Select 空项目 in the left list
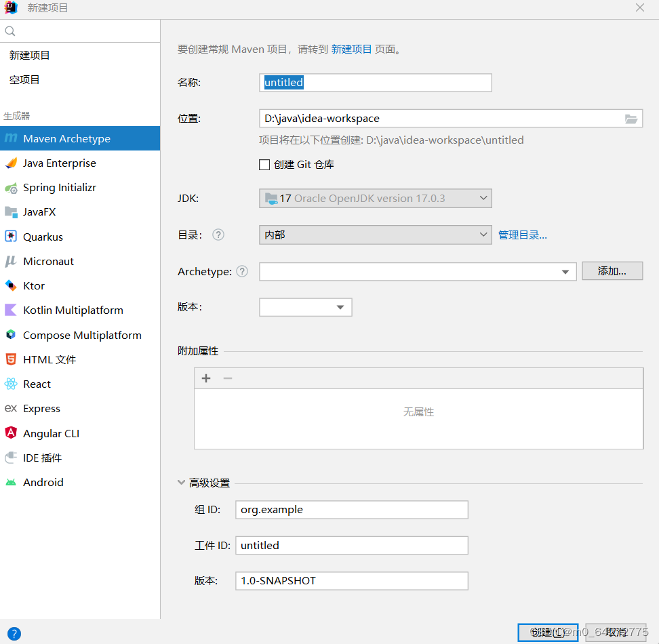 tap(80, 80)
